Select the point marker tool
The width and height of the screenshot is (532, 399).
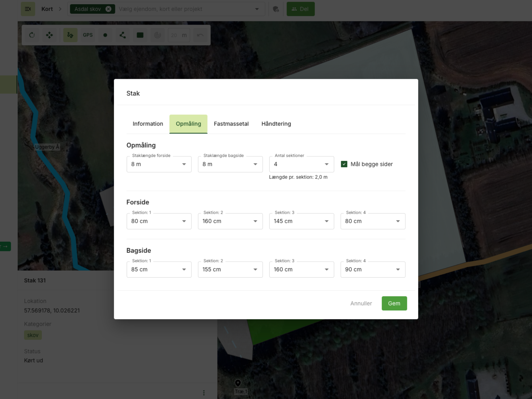point(105,35)
